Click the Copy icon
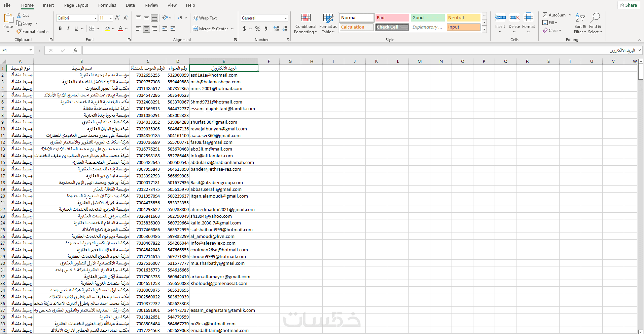 tap(19, 24)
